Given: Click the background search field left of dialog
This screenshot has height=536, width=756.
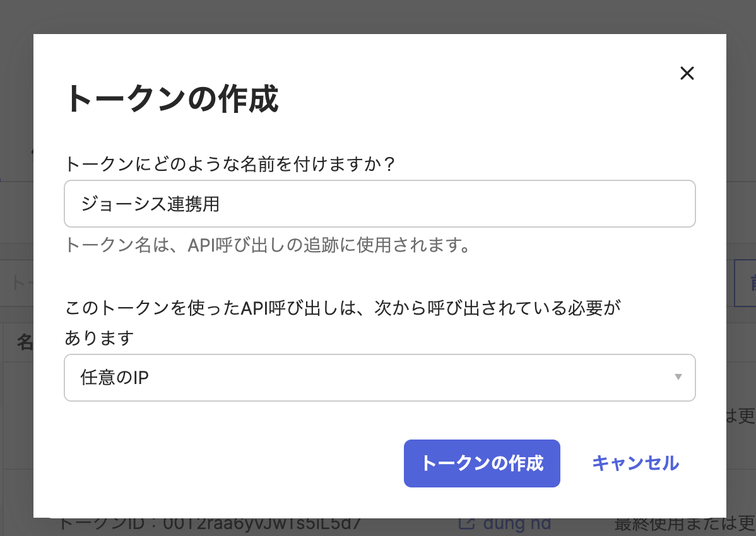Looking at the screenshot, I should point(16,283).
